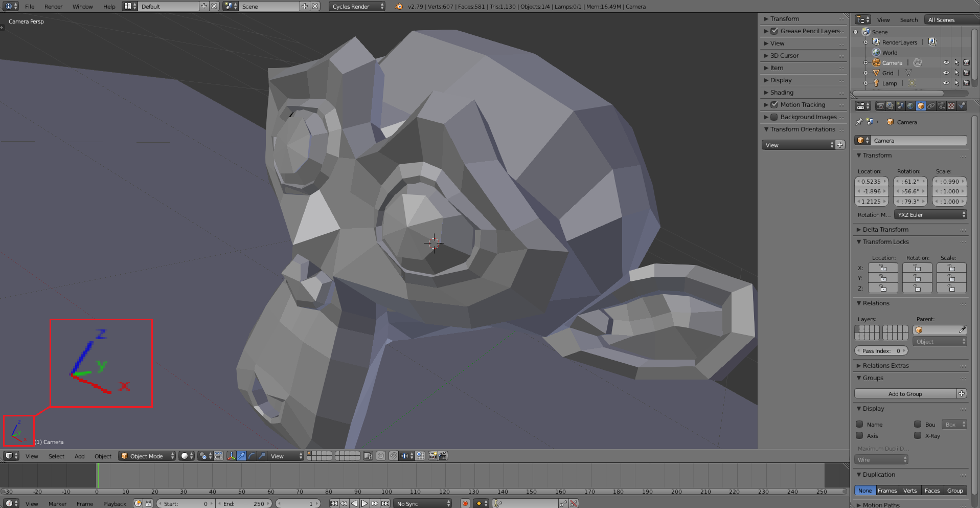This screenshot has width=980, height=508.
Task: Click the pin icon in properties header
Action: 859,122
